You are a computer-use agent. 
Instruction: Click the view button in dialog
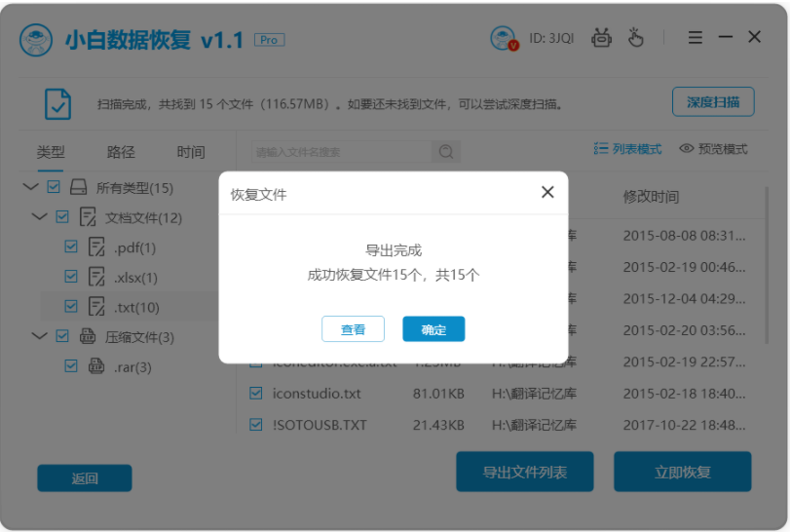(353, 329)
